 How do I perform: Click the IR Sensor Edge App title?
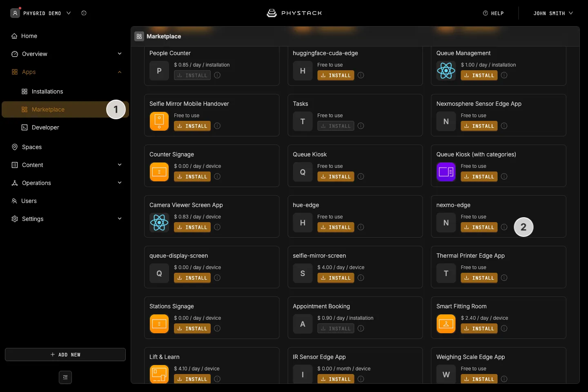point(319,357)
